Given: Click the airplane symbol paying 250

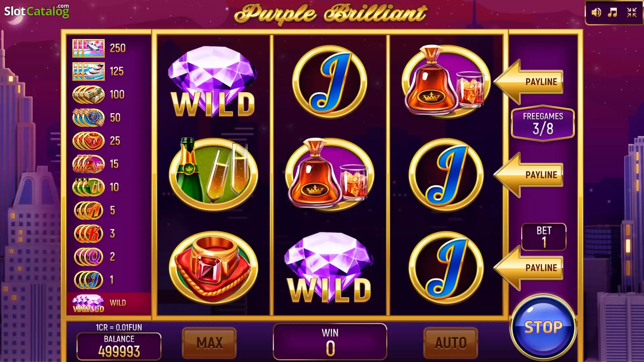Looking at the screenshot, I should pos(89,48).
